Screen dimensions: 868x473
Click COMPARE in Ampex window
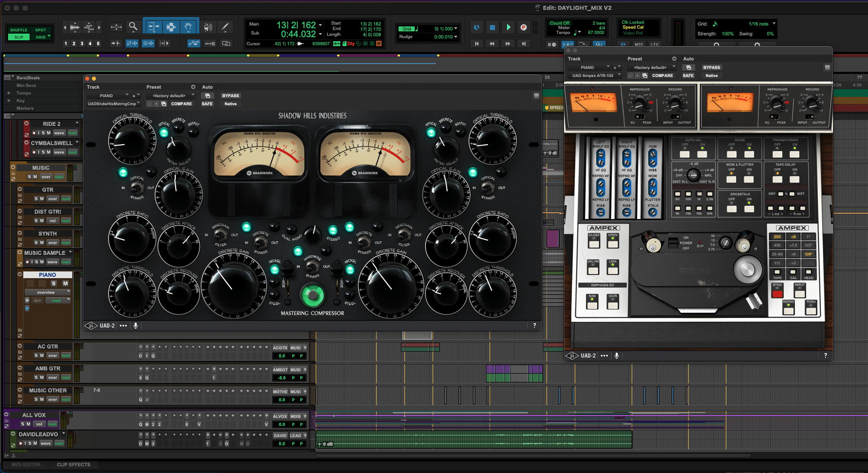tap(662, 76)
